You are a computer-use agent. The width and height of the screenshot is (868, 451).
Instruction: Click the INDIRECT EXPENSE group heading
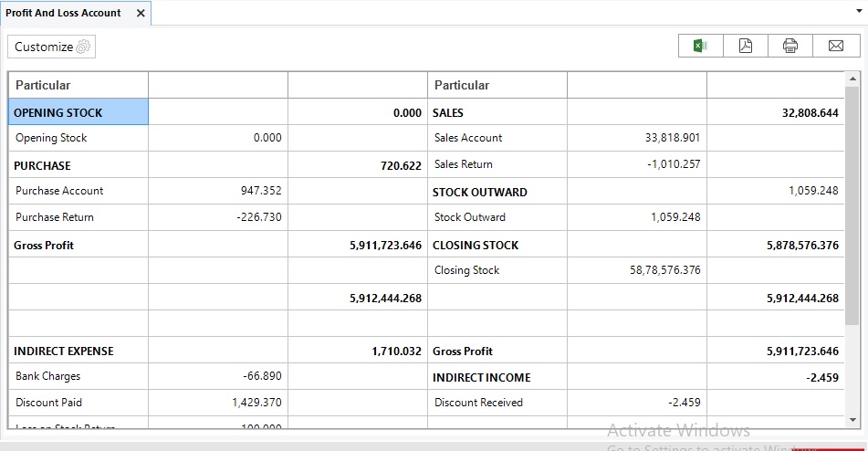64,351
